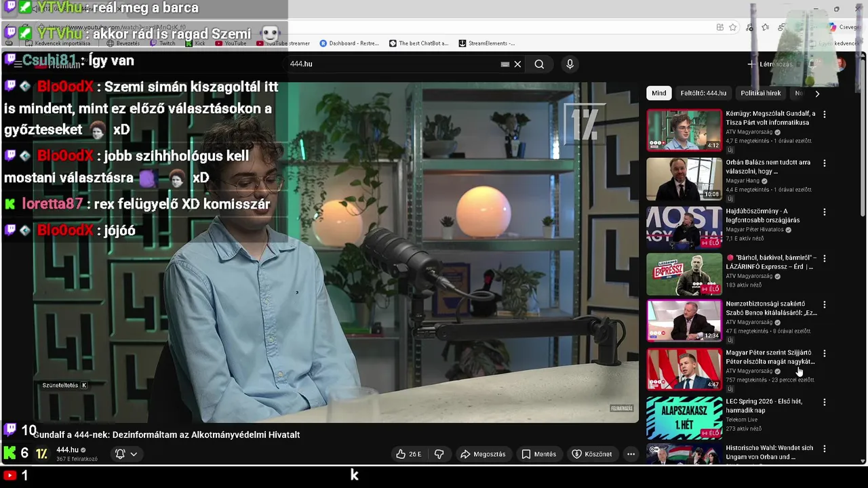Screen dimensions: 868x488
Task: Open the YouTube streamer bookmark
Action: coord(283,43)
